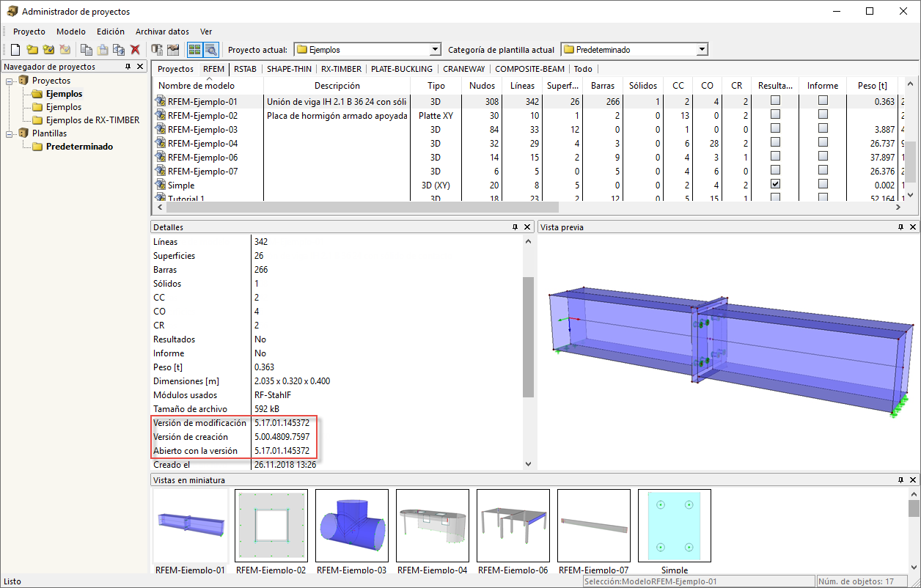This screenshot has height=588, width=921.
Task: Click the Copy toolbar icon
Action: point(87,50)
